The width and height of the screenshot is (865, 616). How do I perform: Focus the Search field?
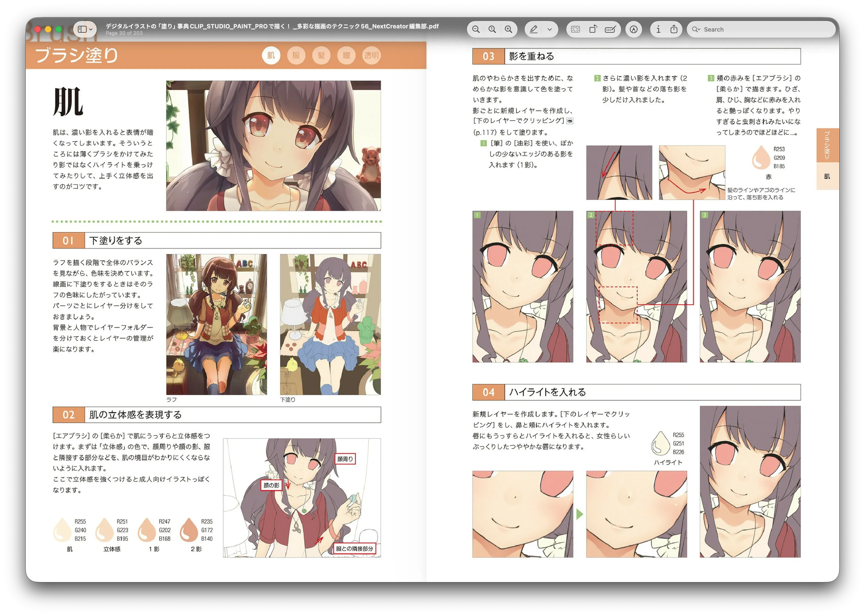click(761, 29)
